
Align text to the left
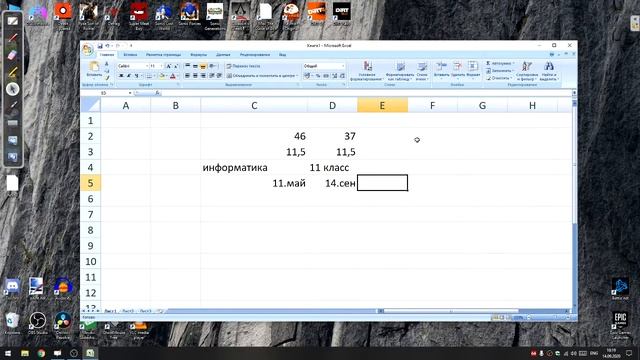[x=187, y=76]
